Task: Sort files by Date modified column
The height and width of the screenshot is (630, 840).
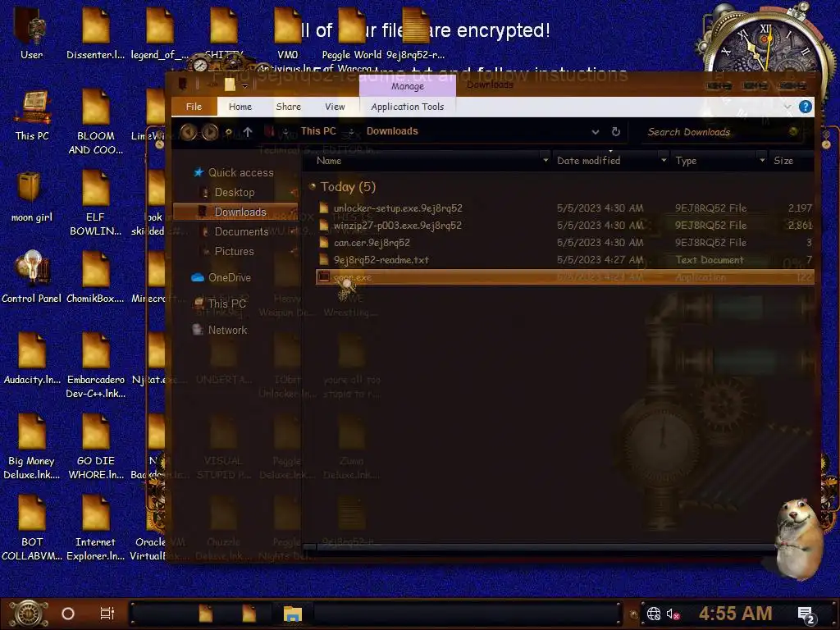Action: point(588,161)
